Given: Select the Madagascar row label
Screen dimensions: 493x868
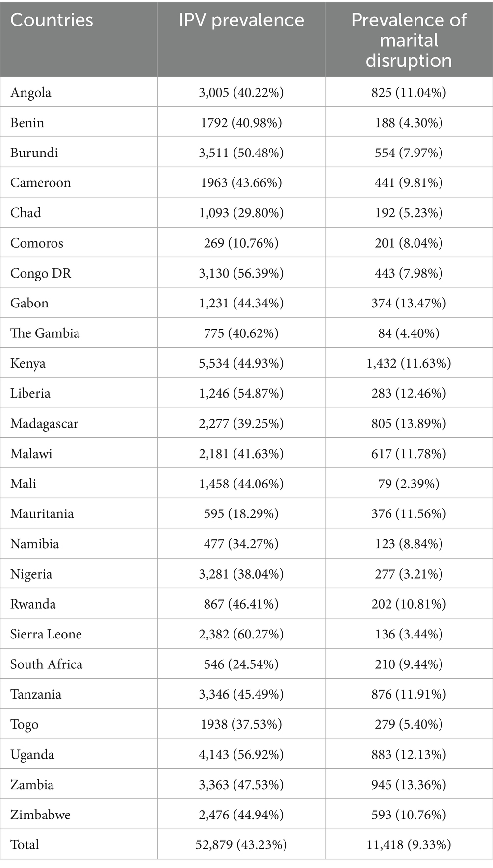Looking at the screenshot, I should (44, 424).
